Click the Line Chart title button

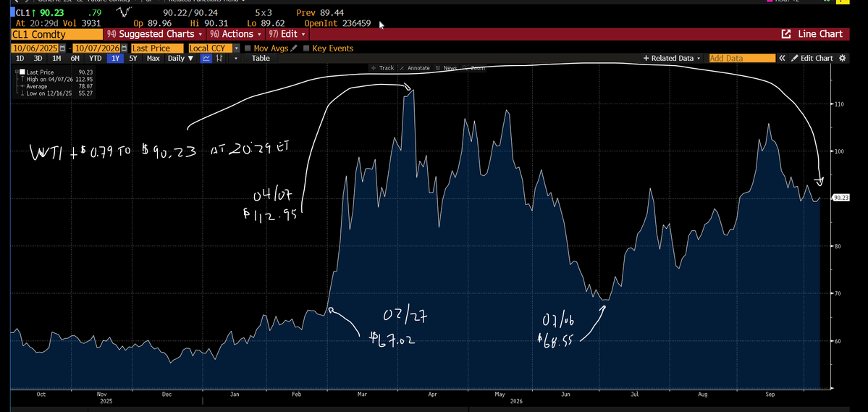point(819,34)
